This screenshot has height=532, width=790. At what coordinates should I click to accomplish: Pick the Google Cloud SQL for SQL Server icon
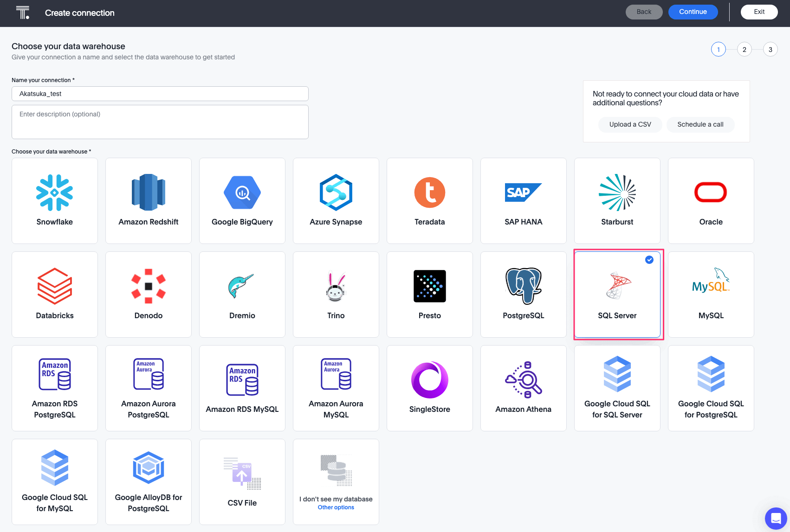617,374
